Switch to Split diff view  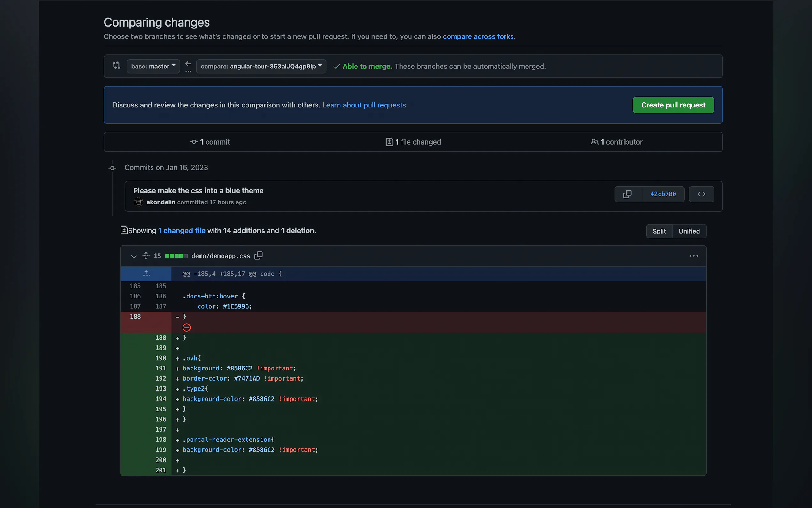point(659,231)
